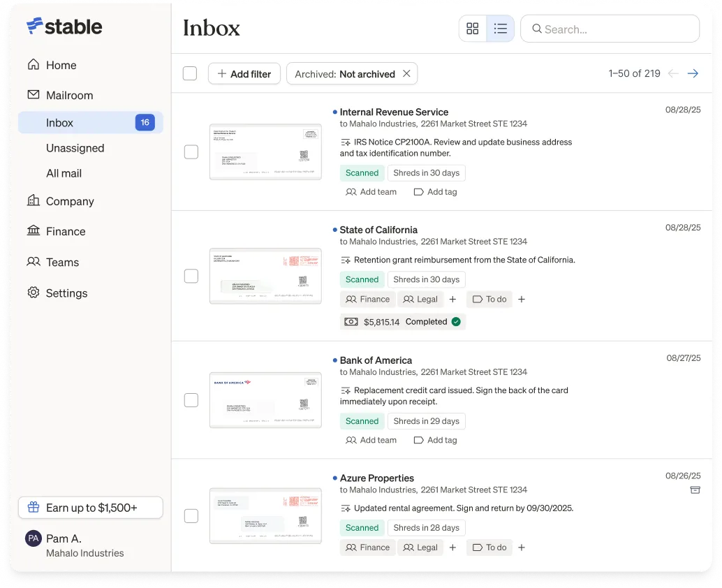The height and width of the screenshot is (588, 722).
Task: Add tag to Internal Revenue Service mail
Action: tap(436, 192)
